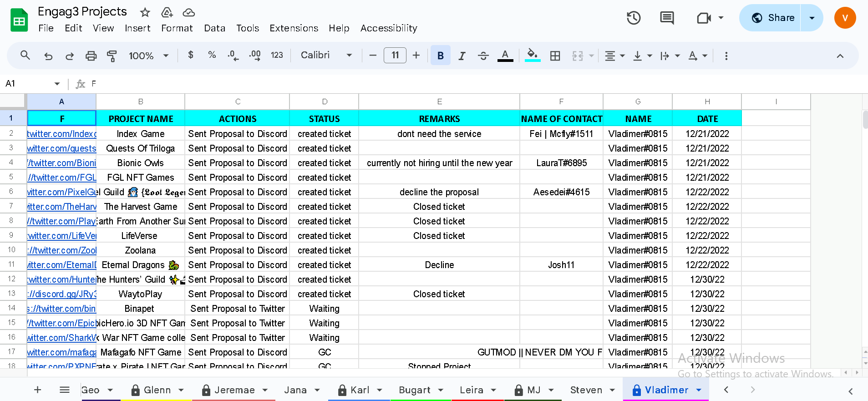868x401 pixels.
Task: Show the all sheets list
Action: pos(65,390)
